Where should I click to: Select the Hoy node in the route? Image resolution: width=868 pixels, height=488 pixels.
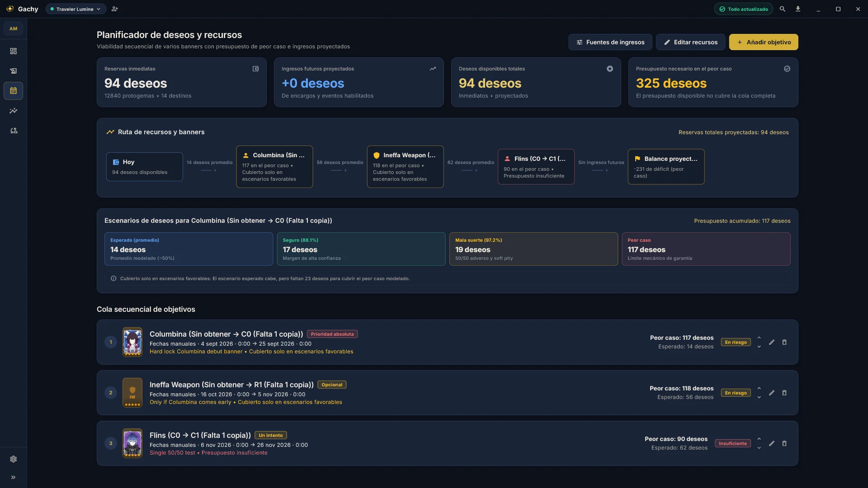145,167
